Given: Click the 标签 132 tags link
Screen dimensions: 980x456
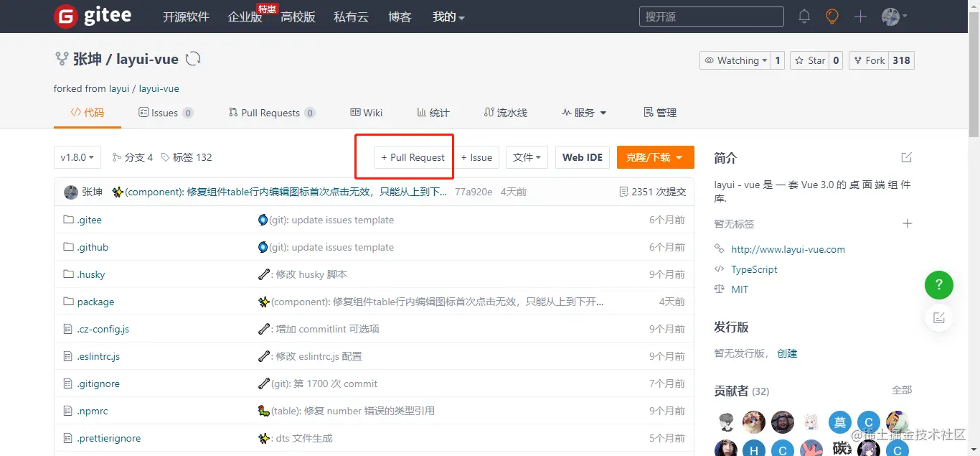Looking at the screenshot, I should coord(187,157).
